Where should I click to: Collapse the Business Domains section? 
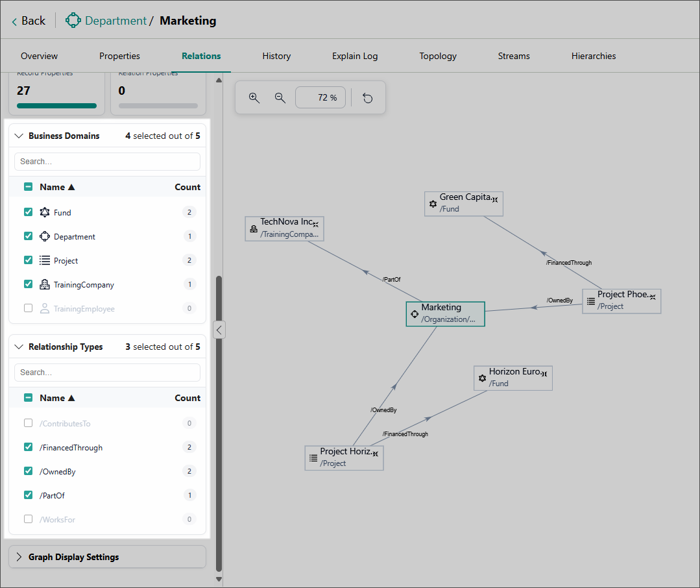point(19,136)
